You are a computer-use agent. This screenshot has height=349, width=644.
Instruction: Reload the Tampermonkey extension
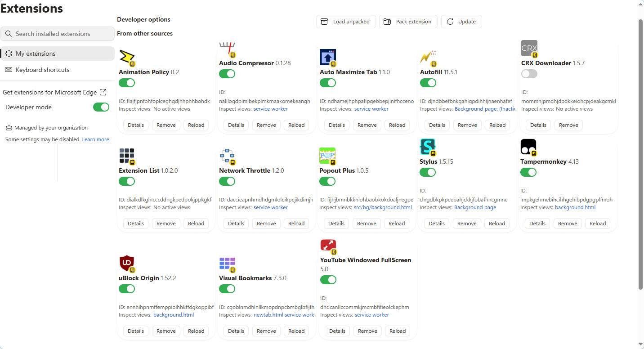tap(598, 224)
